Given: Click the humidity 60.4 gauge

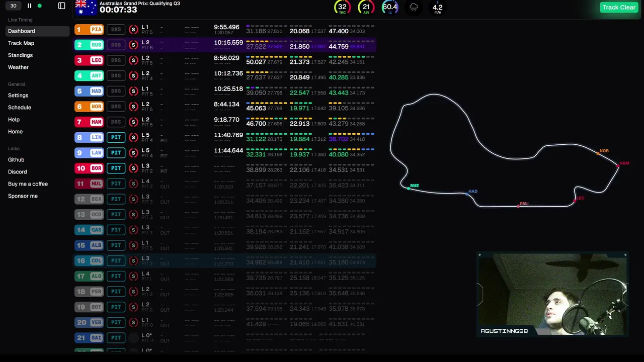Looking at the screenshot, I should pyautogui.click(x=390, y=7).
